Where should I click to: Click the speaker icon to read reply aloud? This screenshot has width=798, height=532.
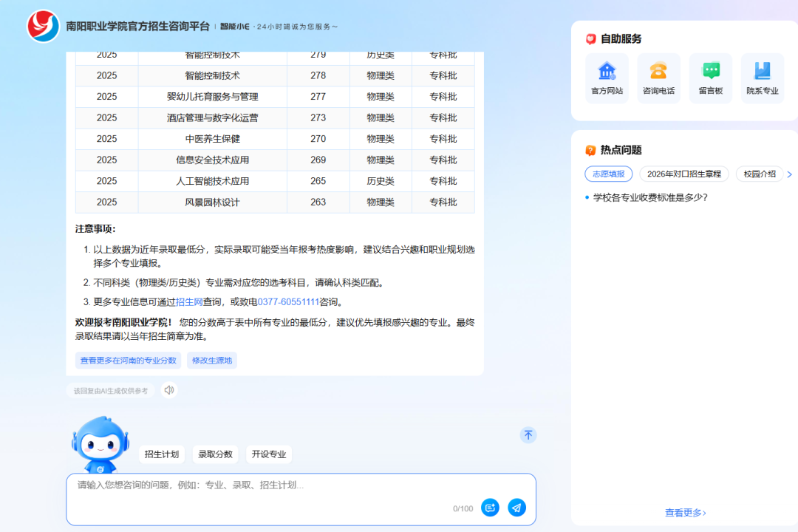click(169, 390)
